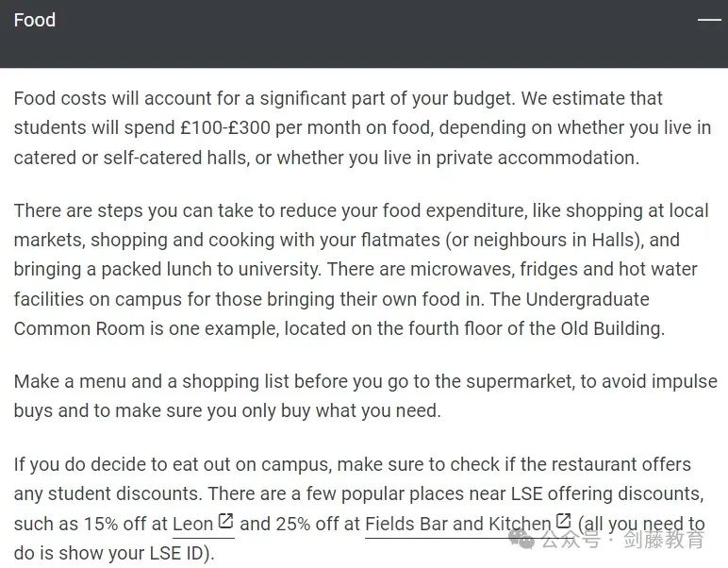Viewport: 728px width, 568px height.
Task: Click the paragraph beginning 'There are steps'
Action: [x=361, y=269]
